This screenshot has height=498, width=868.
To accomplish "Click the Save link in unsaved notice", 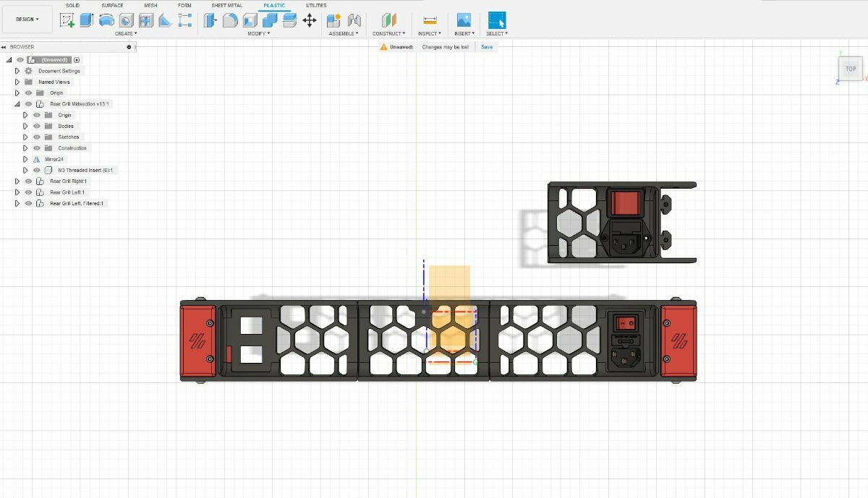I will click(487, 47).
